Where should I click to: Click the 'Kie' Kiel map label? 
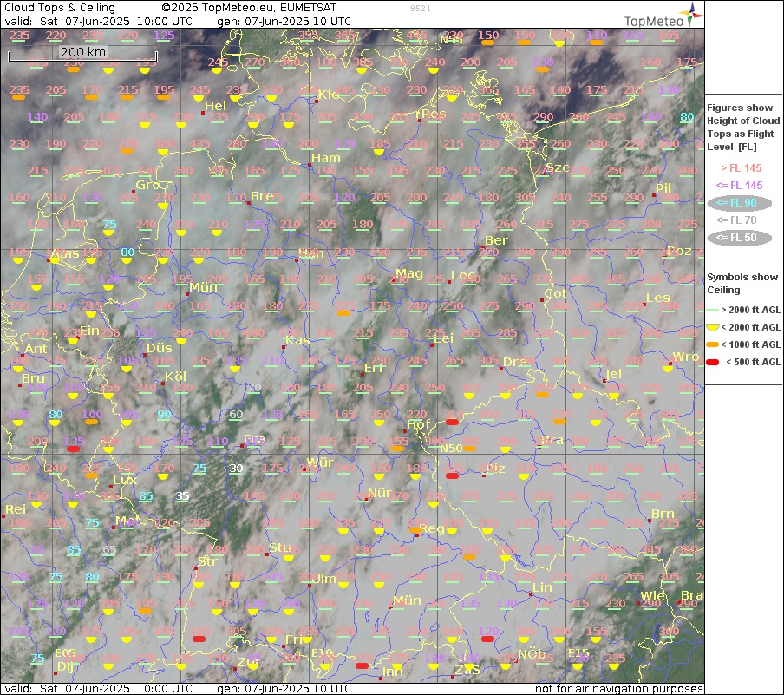coord(328,95)
